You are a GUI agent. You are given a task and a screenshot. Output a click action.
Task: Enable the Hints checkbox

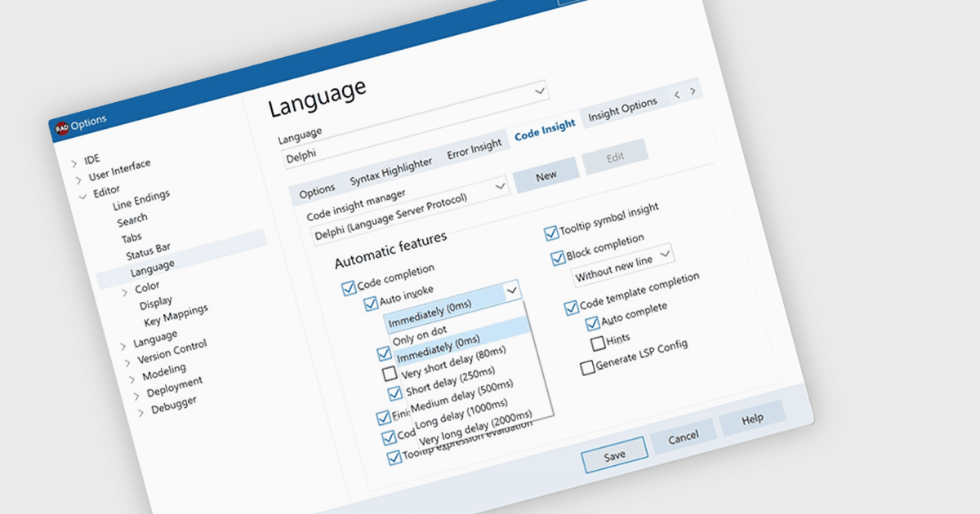(597, 342)
